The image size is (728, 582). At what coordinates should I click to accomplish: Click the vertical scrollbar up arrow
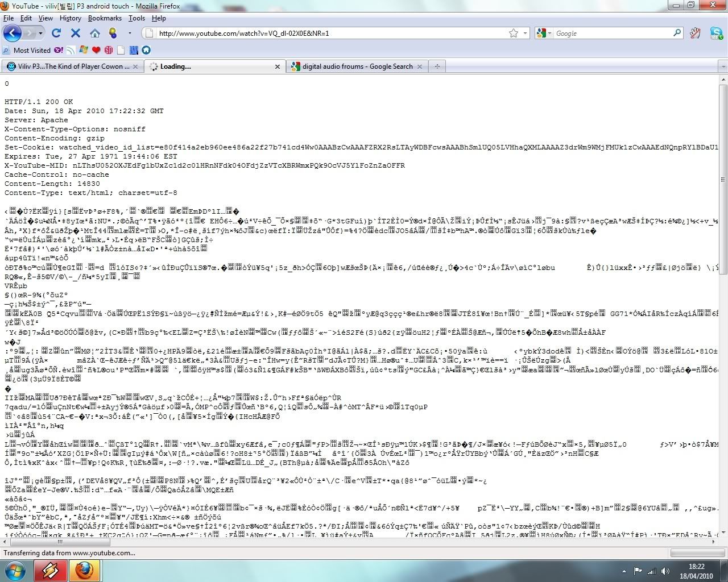723,79
